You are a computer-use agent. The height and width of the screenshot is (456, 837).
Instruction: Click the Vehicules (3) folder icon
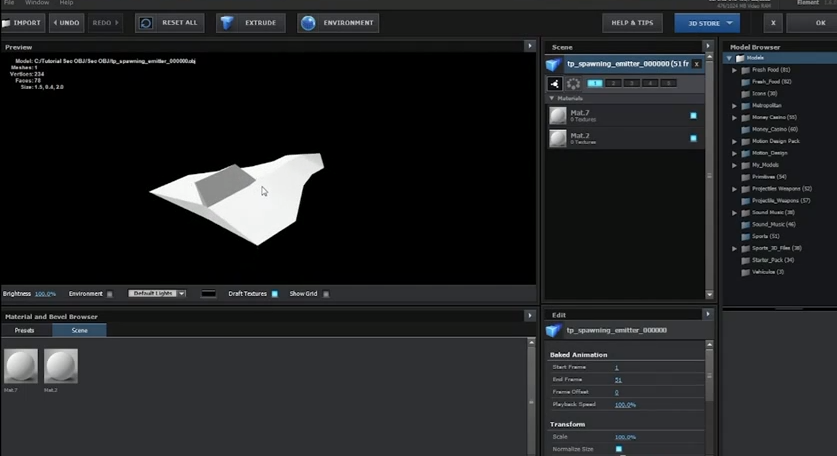tap(746, 272)
